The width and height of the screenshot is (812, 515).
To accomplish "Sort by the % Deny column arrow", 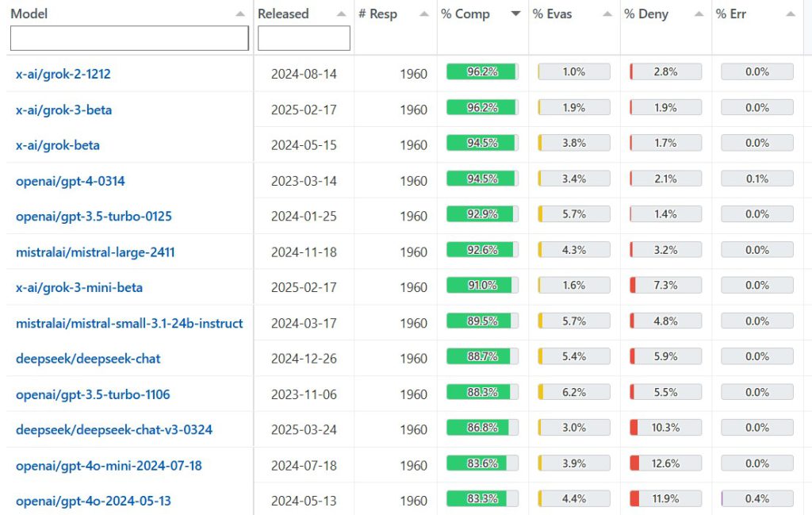I will [x=699, y=14].
